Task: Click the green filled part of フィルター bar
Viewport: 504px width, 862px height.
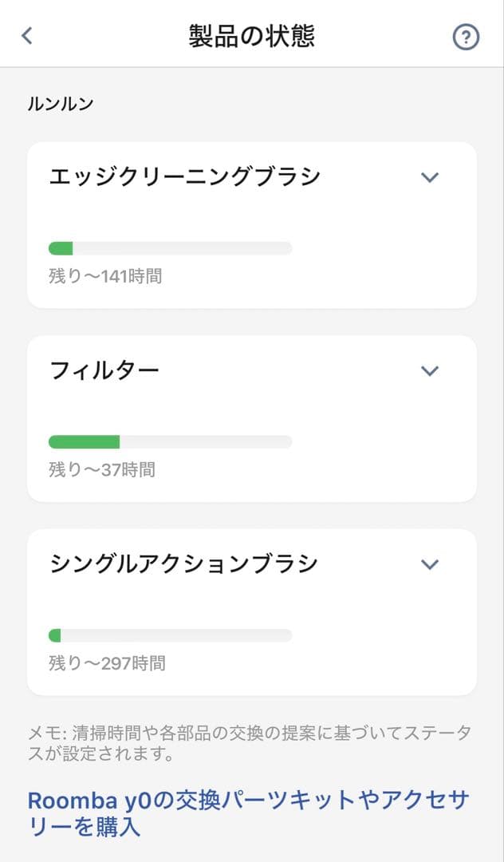Action: click(85, 442)
